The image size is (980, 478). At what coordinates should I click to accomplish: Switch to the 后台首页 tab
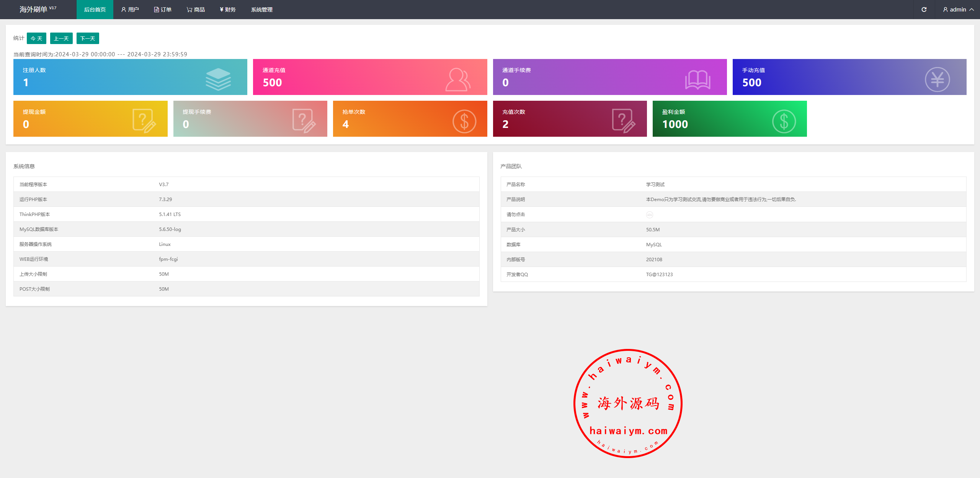pos(95,10)
